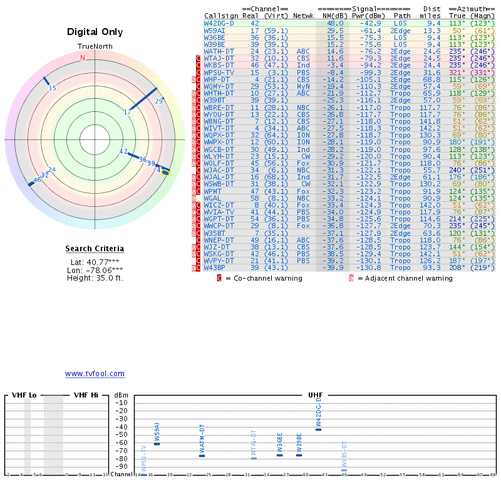501x480 pixels.
Task: Click the WATM-DT marker in UHF chart
Action: [202, 456]
